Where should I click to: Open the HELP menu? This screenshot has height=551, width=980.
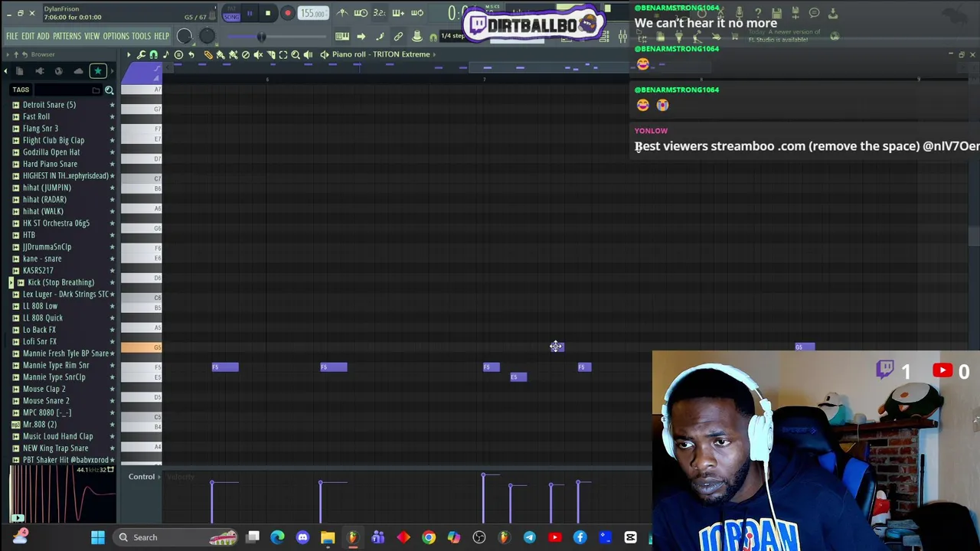click(x=162, y=36)
